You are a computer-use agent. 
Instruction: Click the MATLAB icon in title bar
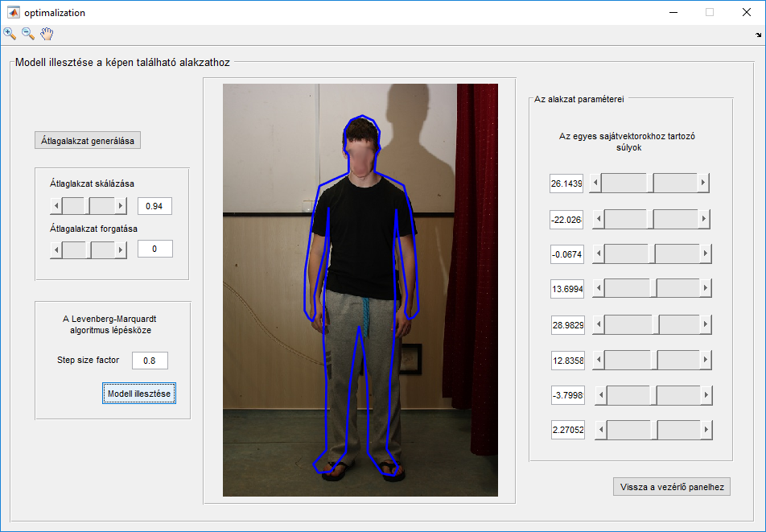point(13,12)
